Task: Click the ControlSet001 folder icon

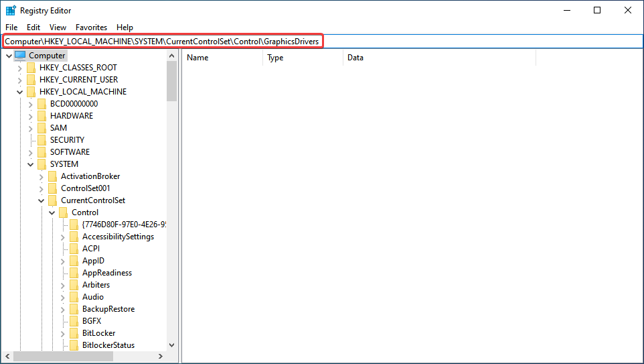Action: point(53,188)
